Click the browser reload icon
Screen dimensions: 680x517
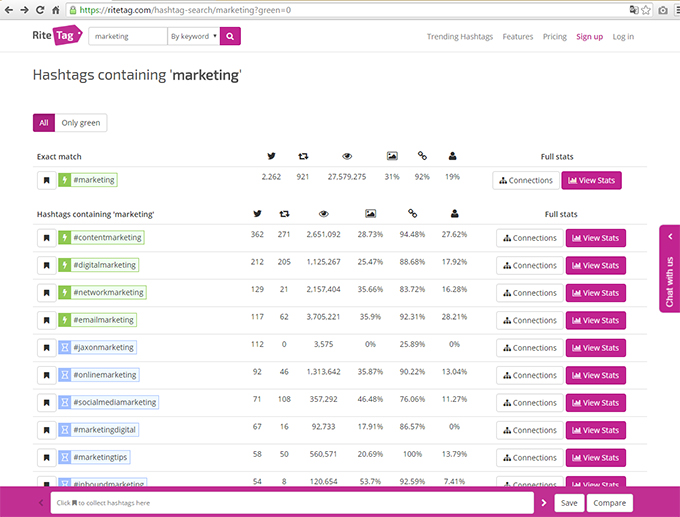pos(40,10)
